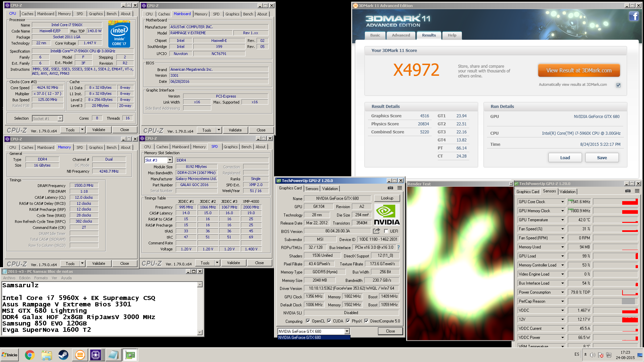
Task: Open Edición menu in Notepad
Action: [24, 278]
